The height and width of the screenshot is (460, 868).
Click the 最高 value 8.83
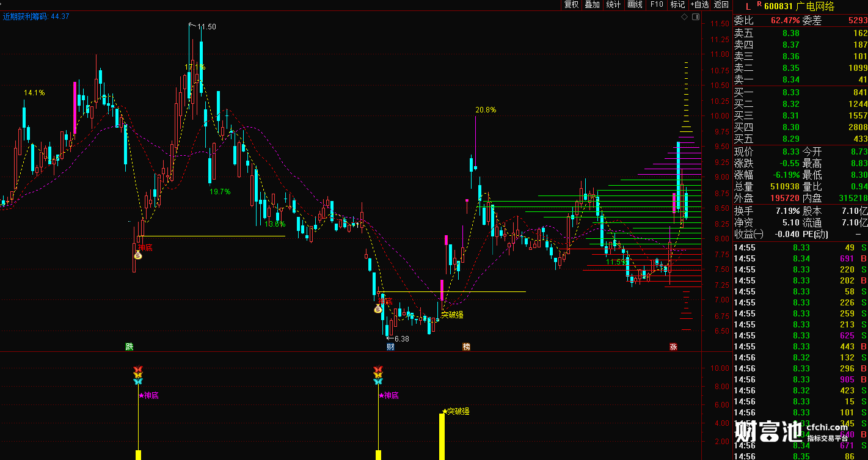pyautogui.click(x=859, y=163)
